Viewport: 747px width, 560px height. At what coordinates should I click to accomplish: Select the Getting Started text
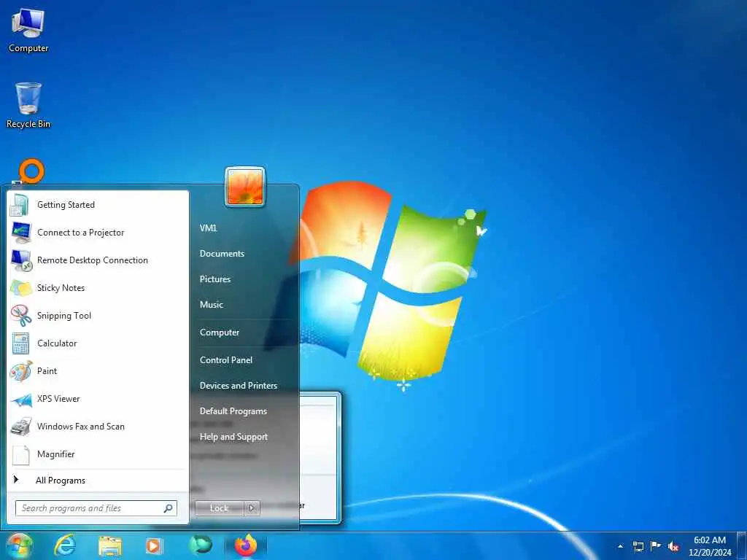click(66, 205)
